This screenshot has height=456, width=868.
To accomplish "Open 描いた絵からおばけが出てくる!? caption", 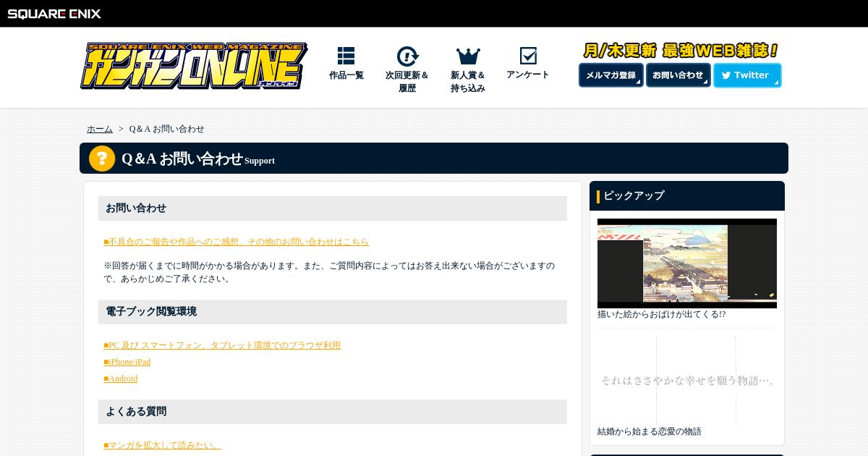I will pyautogui.click(x=661, y=314).
